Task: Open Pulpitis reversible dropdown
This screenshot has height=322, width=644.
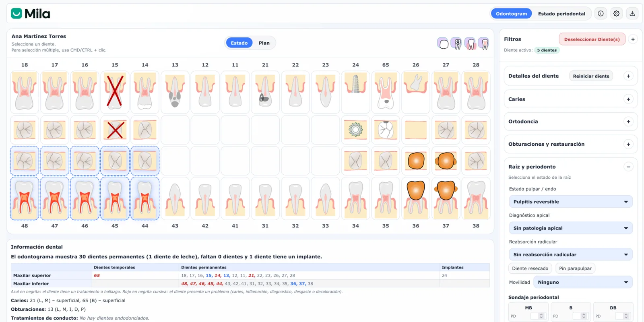Action: tap(570, 202)
